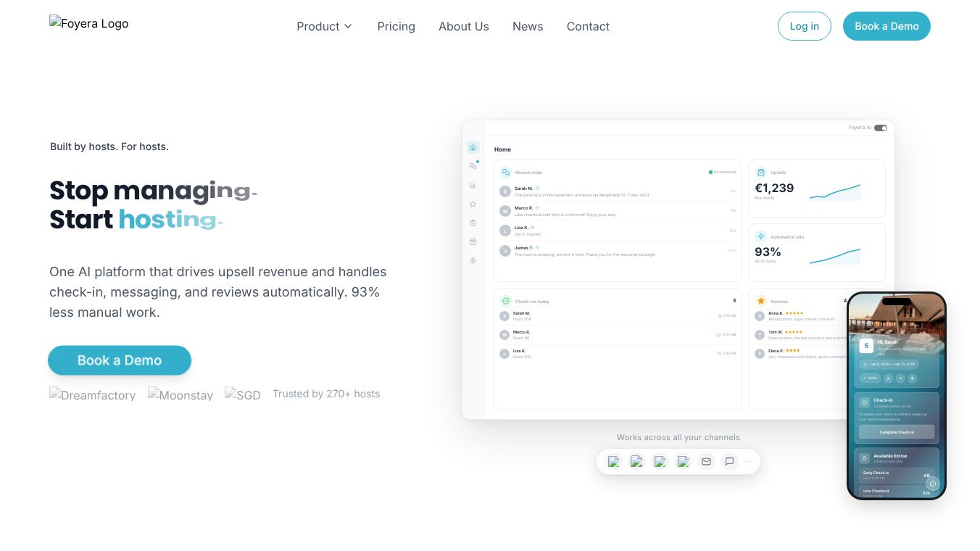Select the Early Check-in extra on phone

point(897,475)
